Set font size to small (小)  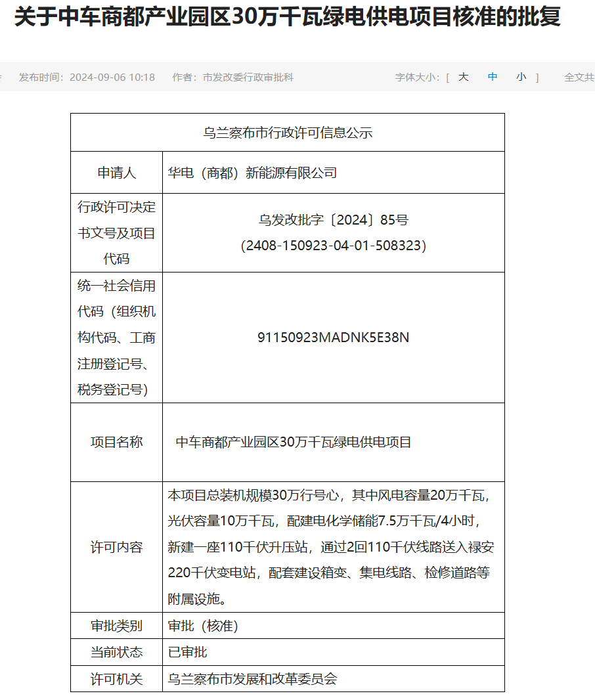(521, 77)
